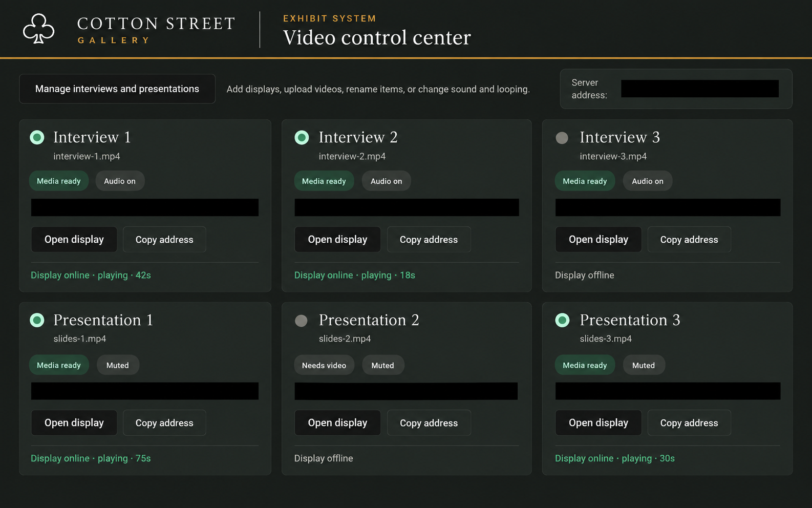Click the Presentation 2 address field

(x=406, y=391)
